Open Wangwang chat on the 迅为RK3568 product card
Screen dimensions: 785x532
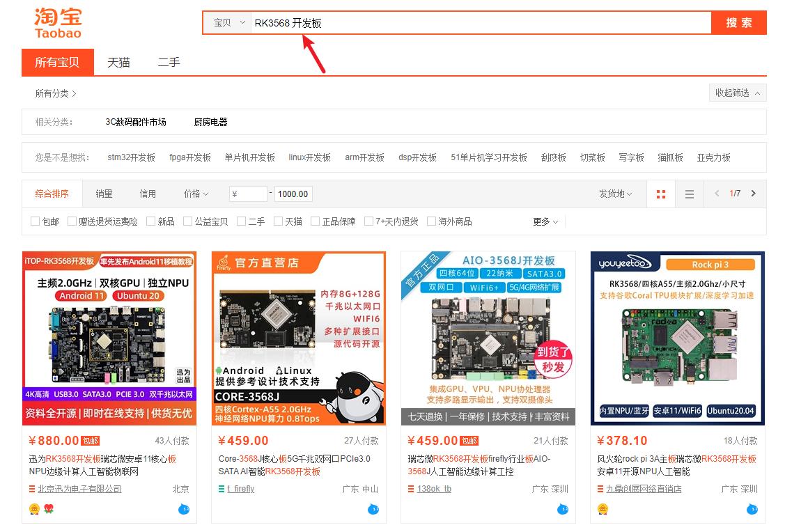[x=183, y=509]
